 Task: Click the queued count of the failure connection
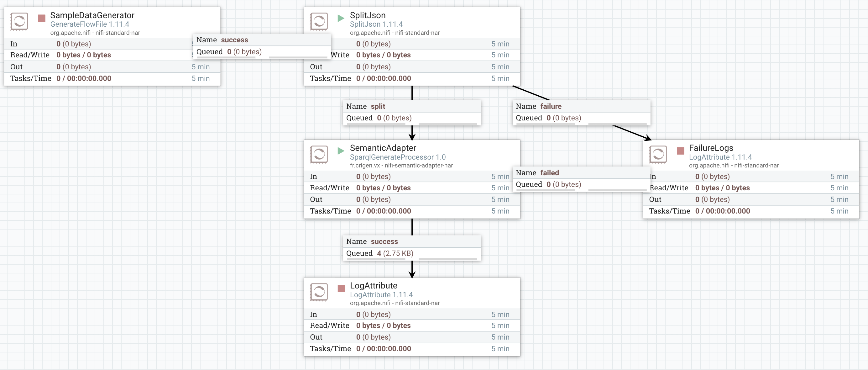pos(564,118)
